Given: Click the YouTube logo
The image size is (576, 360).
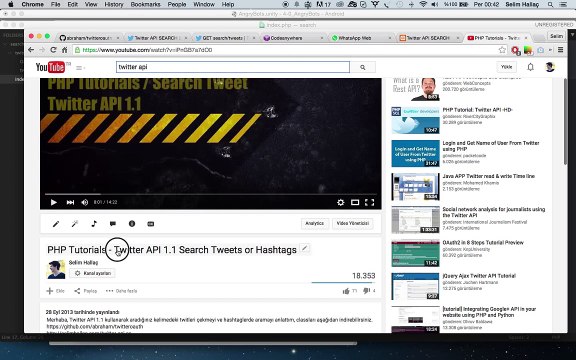Looking at the screenshot, I should pos(51,67).
